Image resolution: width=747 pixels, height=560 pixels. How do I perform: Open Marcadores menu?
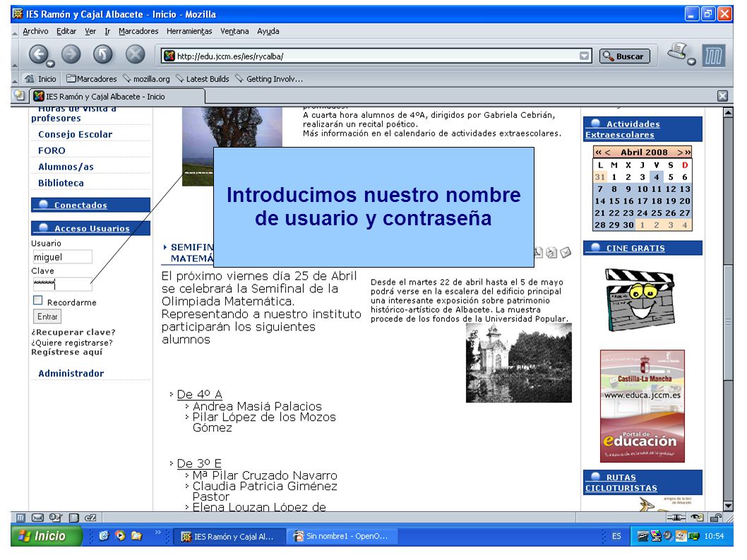pos(138,32)
